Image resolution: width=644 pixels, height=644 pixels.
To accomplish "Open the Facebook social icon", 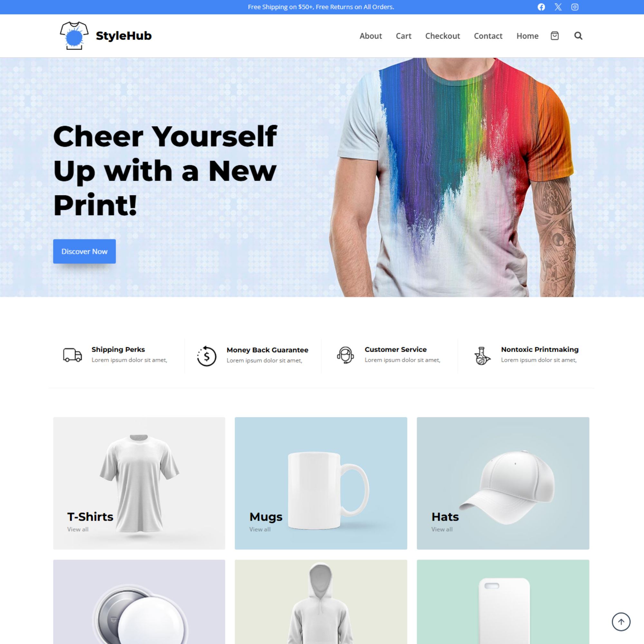I will click(x=541, y=7).
